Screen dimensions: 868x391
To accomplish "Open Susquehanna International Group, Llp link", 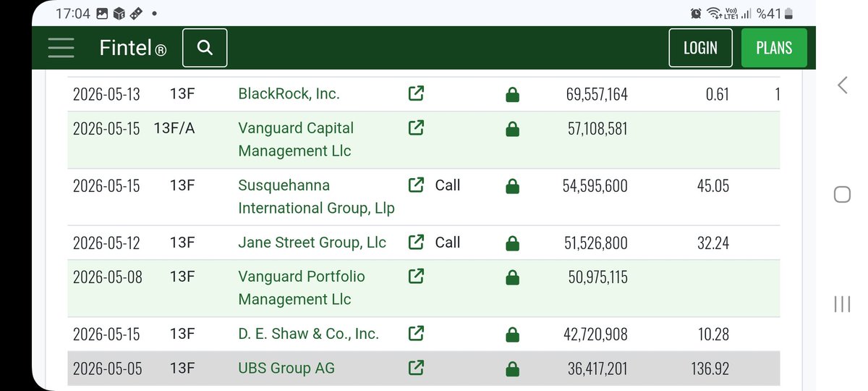I will pos(316,196).
